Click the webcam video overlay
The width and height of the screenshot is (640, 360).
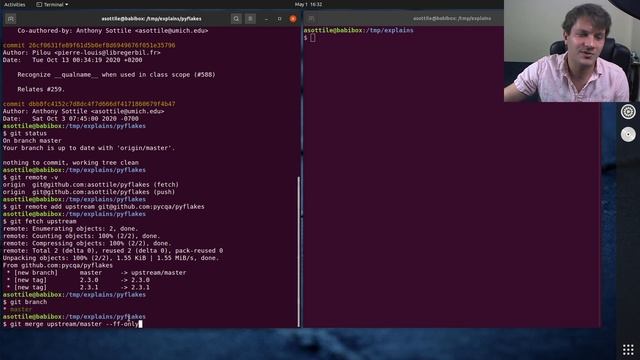click(x=572, y=51)
